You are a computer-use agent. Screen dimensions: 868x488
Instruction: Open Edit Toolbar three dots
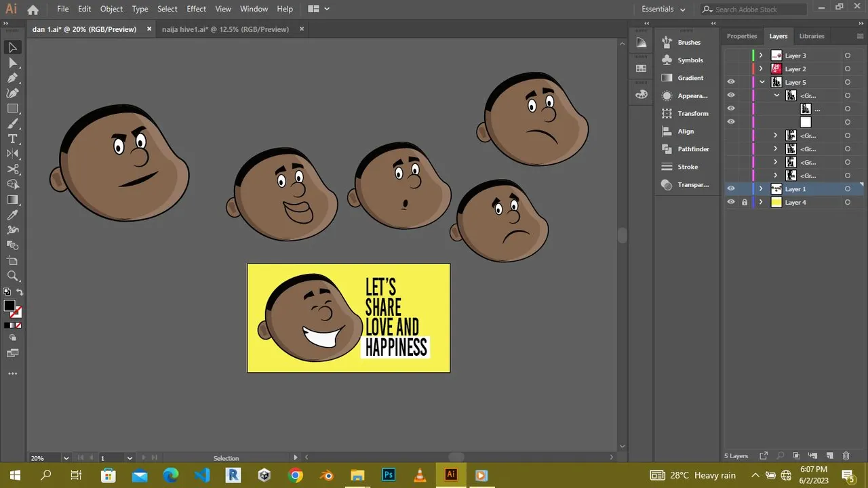coord(13,373)
